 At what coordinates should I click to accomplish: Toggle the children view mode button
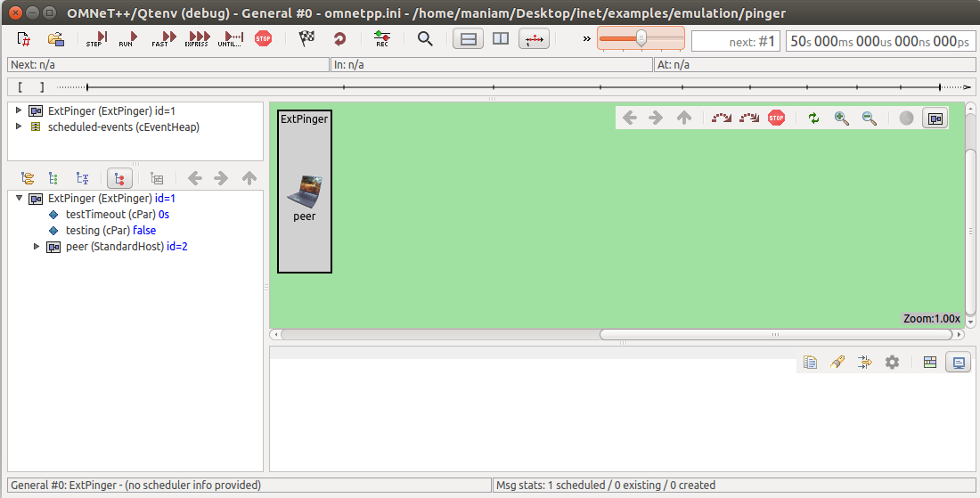pos(119,179)
